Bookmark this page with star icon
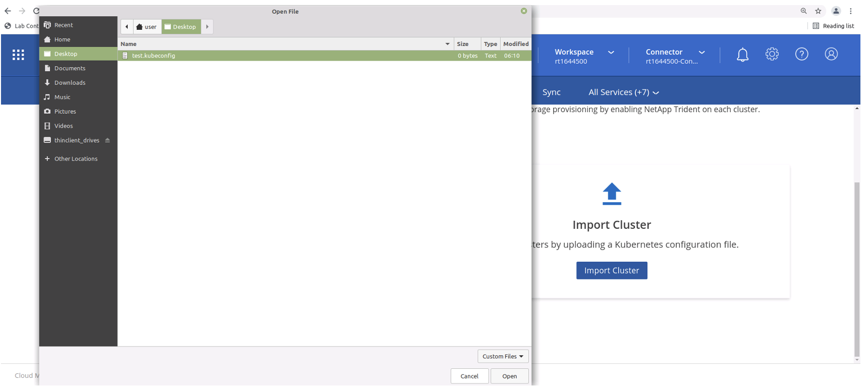The height and width of the screenshot is (388, 868). 818,11
